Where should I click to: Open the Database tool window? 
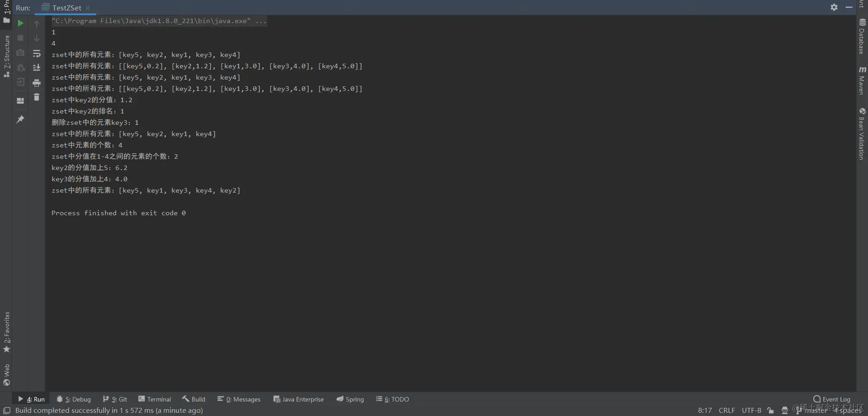(862, 36)
